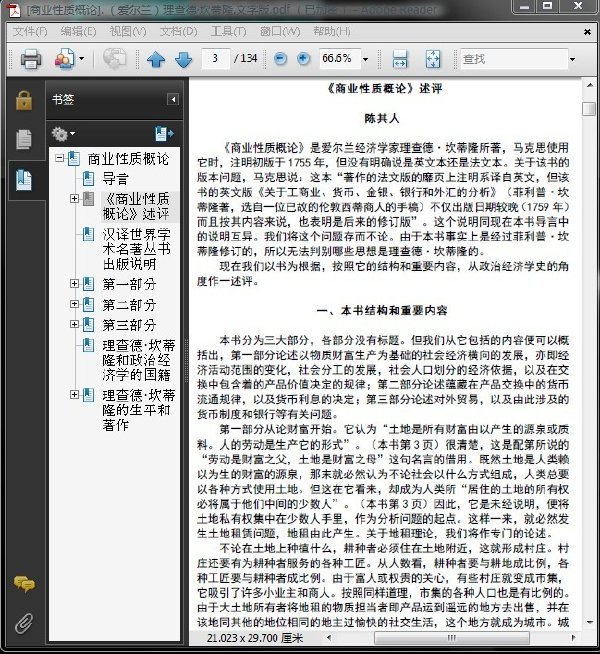The width and height of the screenshot is (600, 654).
Task: Click horizontal scrollbar right arrow
Action: 574,638
